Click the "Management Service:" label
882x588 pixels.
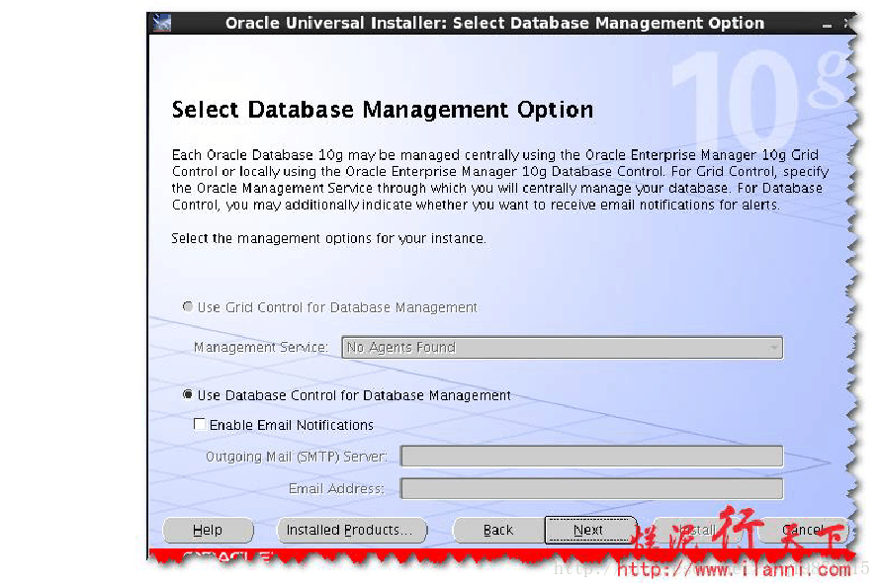[x=261, y=348]
